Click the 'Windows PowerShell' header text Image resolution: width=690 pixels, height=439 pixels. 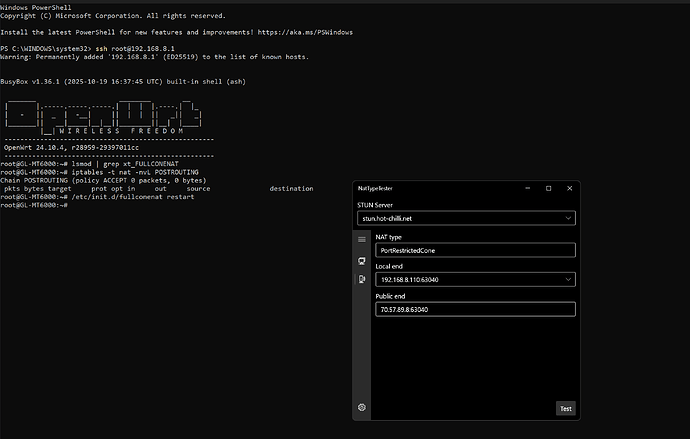(36, 7)
